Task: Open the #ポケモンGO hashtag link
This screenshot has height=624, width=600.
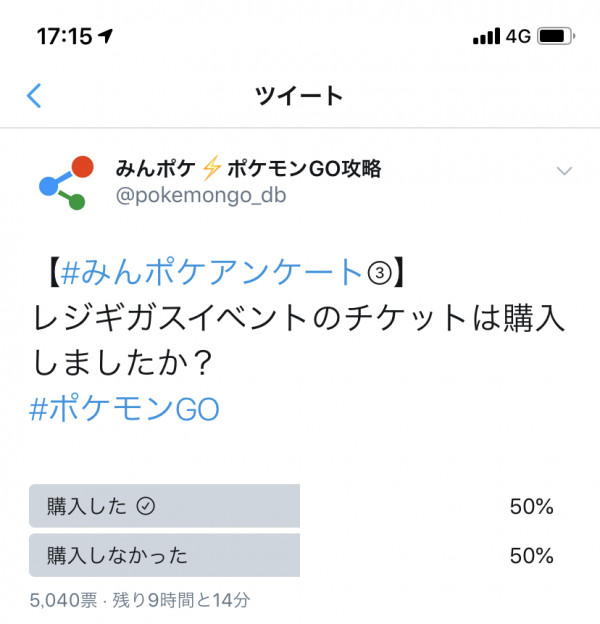Action: 124,409
